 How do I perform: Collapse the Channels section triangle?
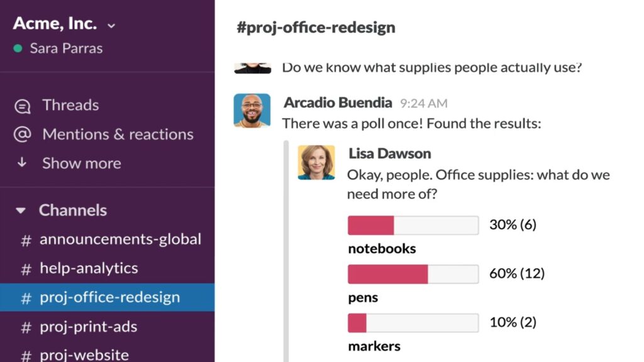click(x=21, y=211)
